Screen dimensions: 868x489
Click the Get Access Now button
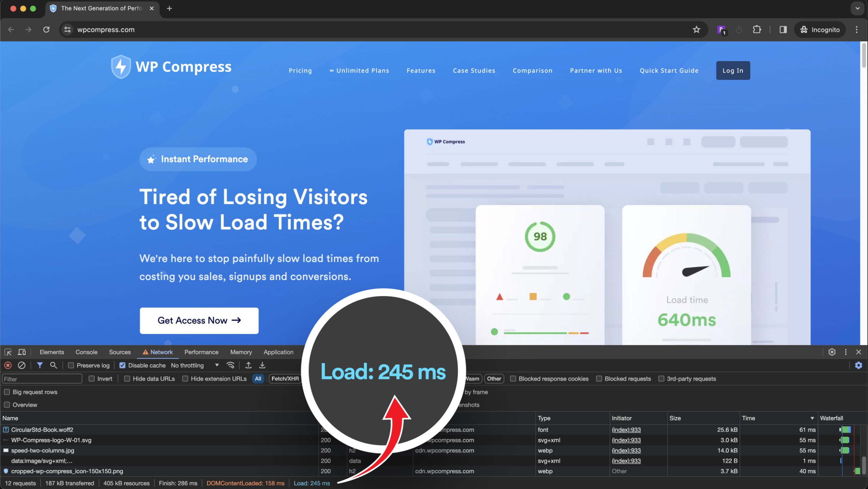point(199,320)
